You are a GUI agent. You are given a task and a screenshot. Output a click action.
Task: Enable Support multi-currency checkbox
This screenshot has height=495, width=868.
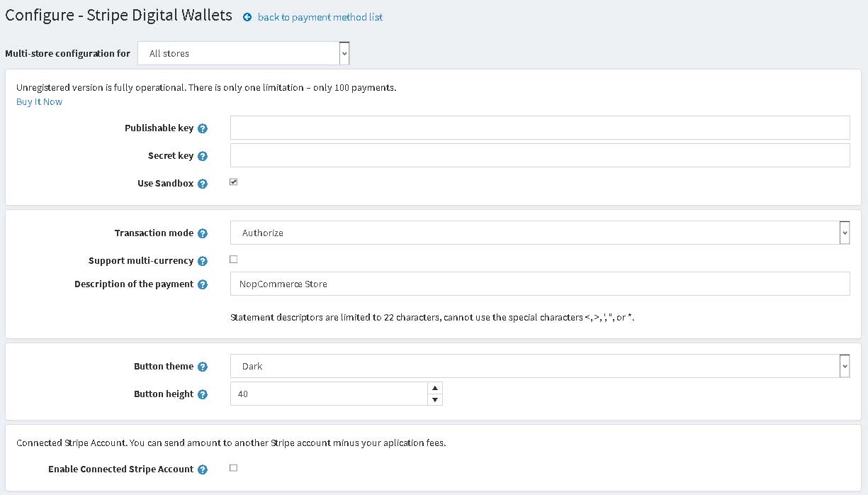pos(234,260)
